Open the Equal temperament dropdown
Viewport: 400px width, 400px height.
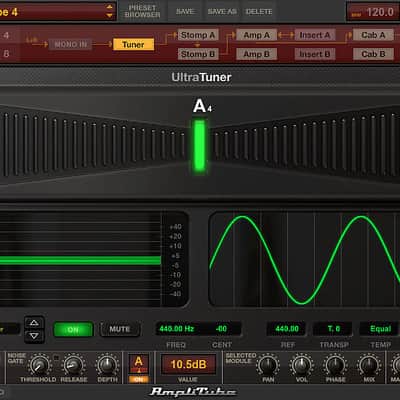coord(380,329)
